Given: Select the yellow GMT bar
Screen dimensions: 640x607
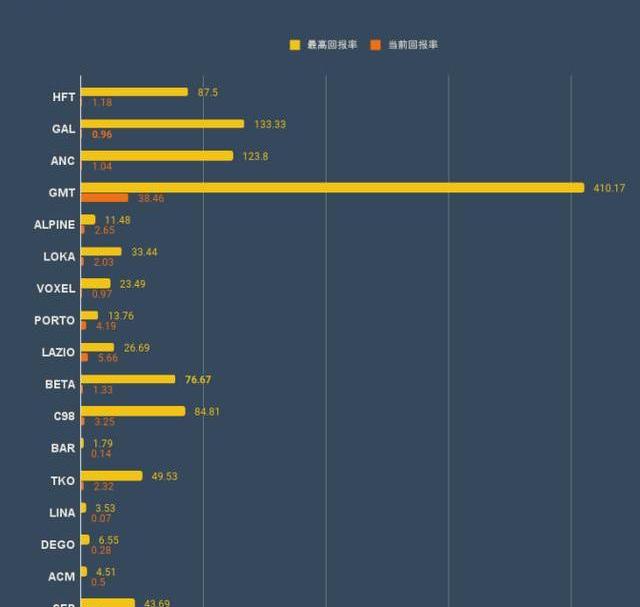Looking at the screenshot, I should [x=332, y=188].
